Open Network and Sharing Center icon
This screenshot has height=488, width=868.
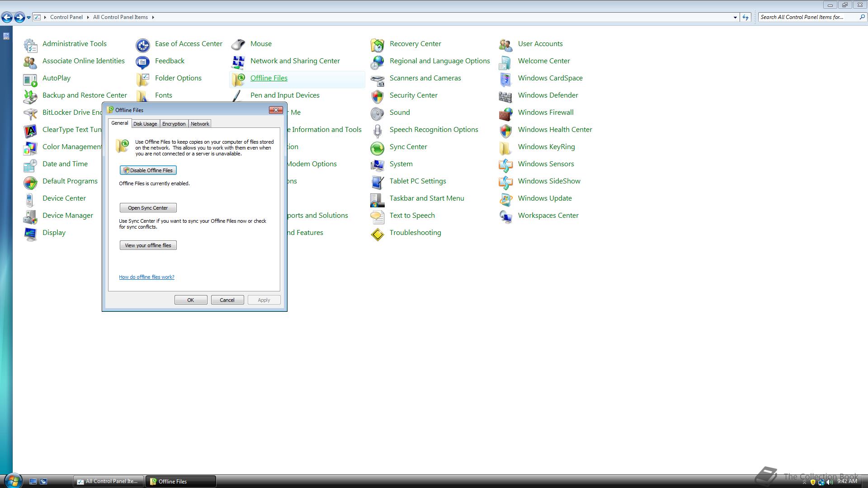(238, 62)
